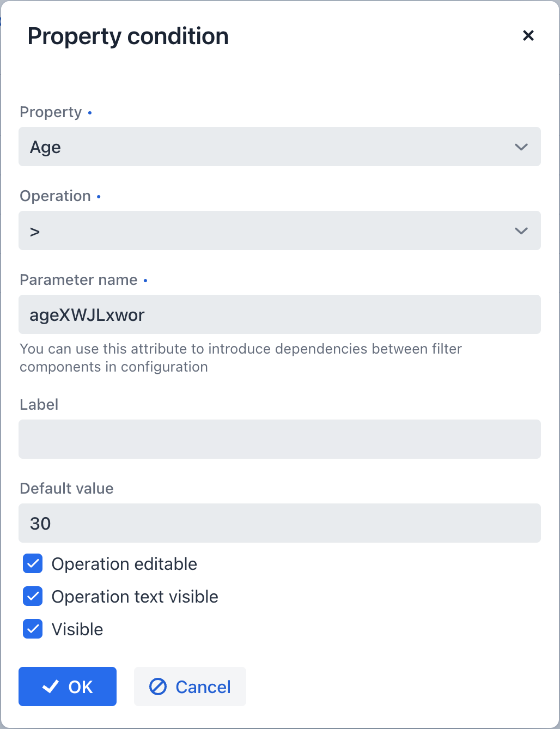This screenshot has height=729, width=560.
Task: Disable Operation text visible
Action: tap(32, 596)
